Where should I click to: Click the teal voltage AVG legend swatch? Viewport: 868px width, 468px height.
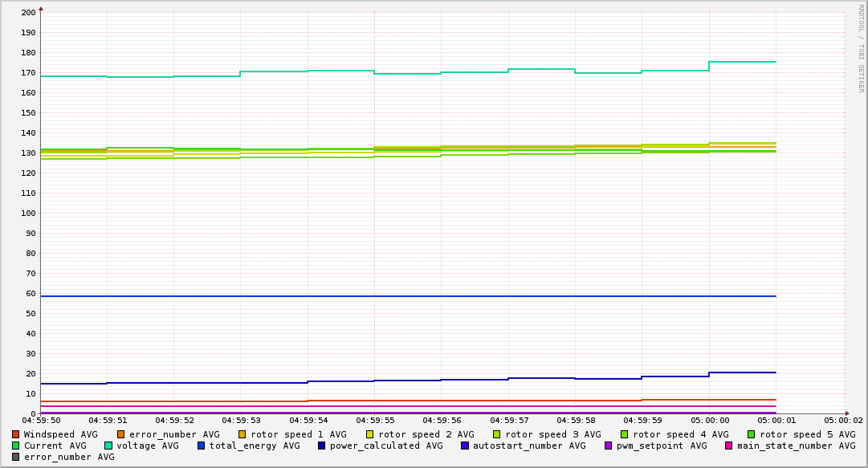pos(108,446)
